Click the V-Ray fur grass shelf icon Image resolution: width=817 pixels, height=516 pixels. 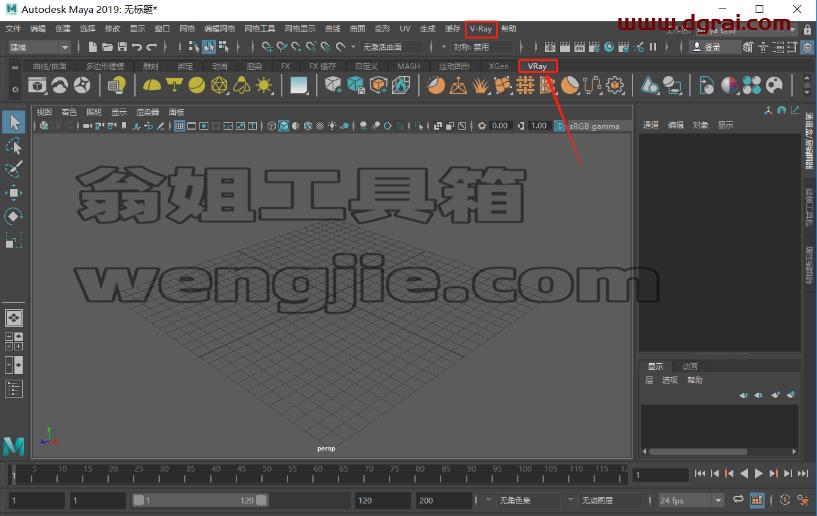click(480, 85)
